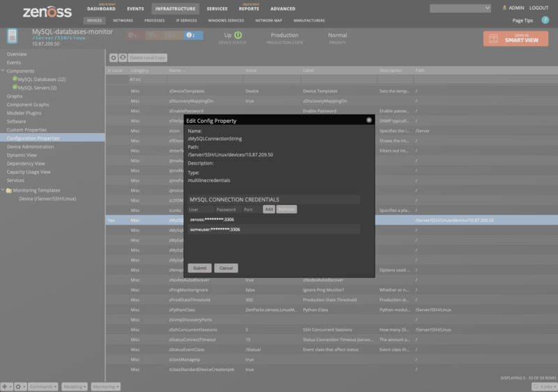Screen dimensions: 558x392
Task: Open Modeler Plugins in sidebar
Action: (x=24, y=113)
